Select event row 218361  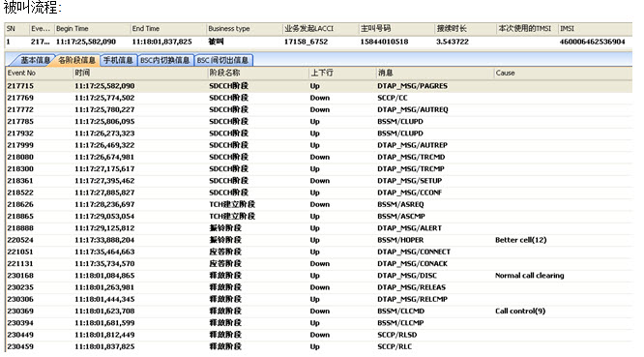click(x=319, y=181)
